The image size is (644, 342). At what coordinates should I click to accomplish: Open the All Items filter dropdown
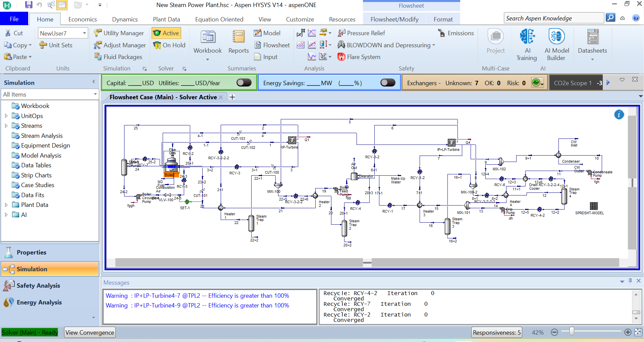coord(95,95)
